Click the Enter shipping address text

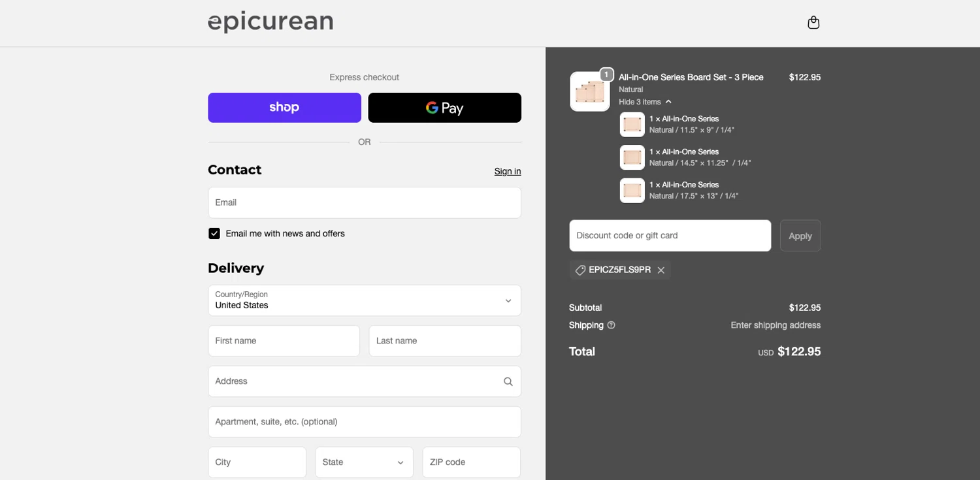776,325
